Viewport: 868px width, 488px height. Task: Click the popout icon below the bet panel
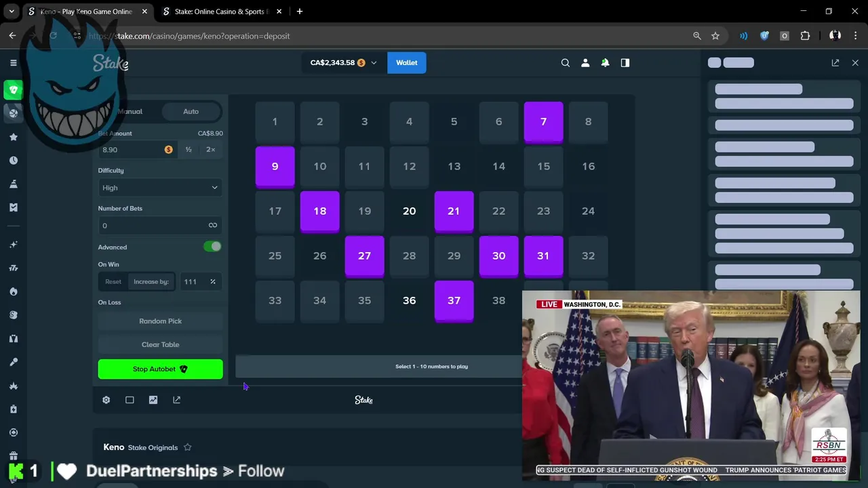[176, 400]
